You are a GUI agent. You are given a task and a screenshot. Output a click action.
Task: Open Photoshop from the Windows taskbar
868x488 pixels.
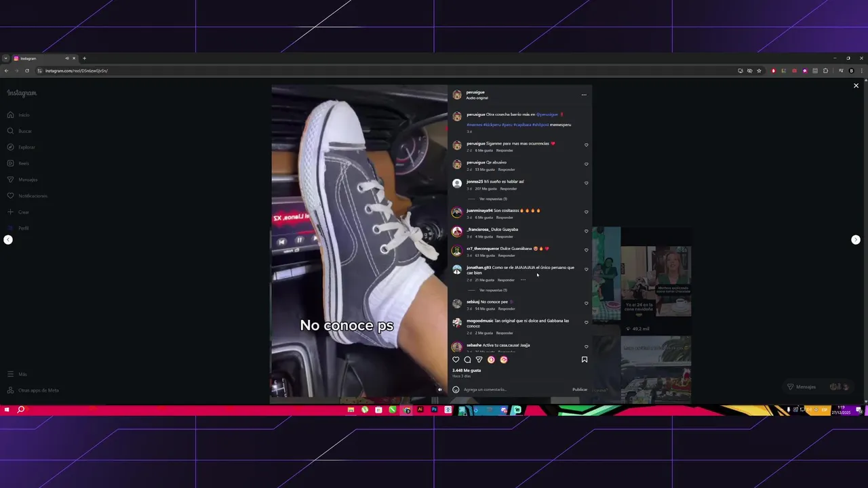pyautogui.click(x=434, y=410)
